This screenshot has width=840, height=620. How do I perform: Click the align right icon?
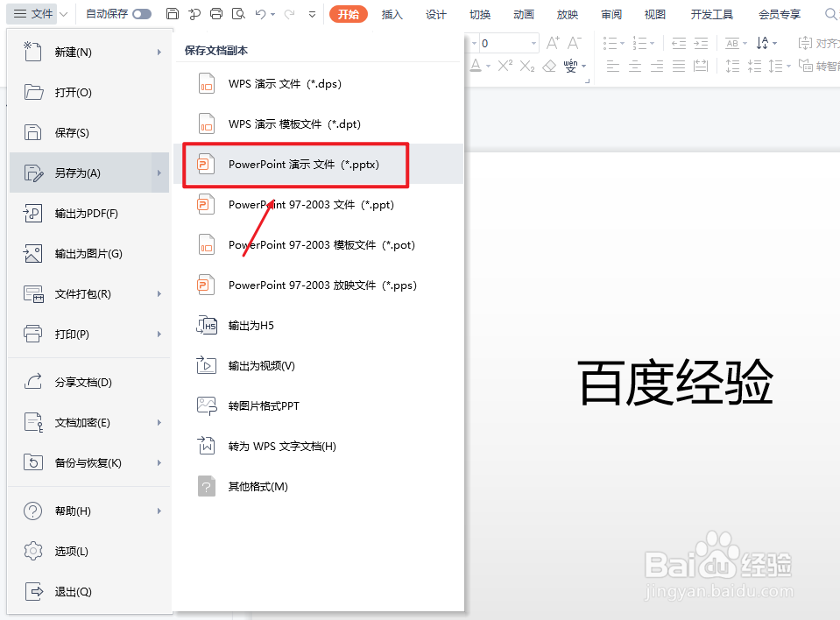[657, 67]
